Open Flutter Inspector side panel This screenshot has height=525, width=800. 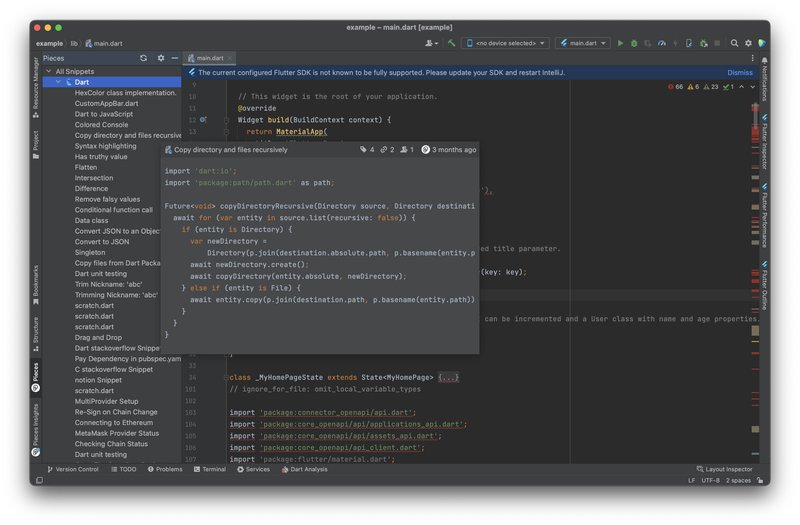coord(764,141)
